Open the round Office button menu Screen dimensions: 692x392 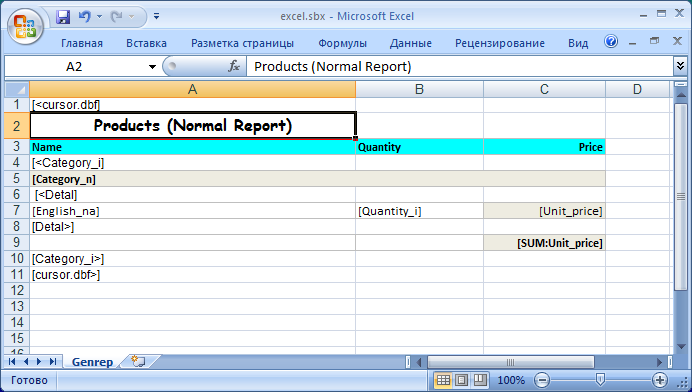[x=25, y=26]
